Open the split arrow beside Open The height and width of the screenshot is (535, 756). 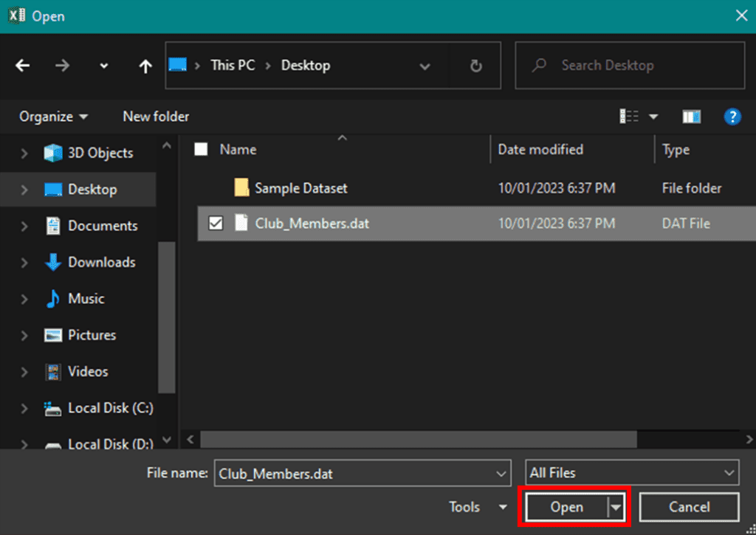[x=613, y=507]
